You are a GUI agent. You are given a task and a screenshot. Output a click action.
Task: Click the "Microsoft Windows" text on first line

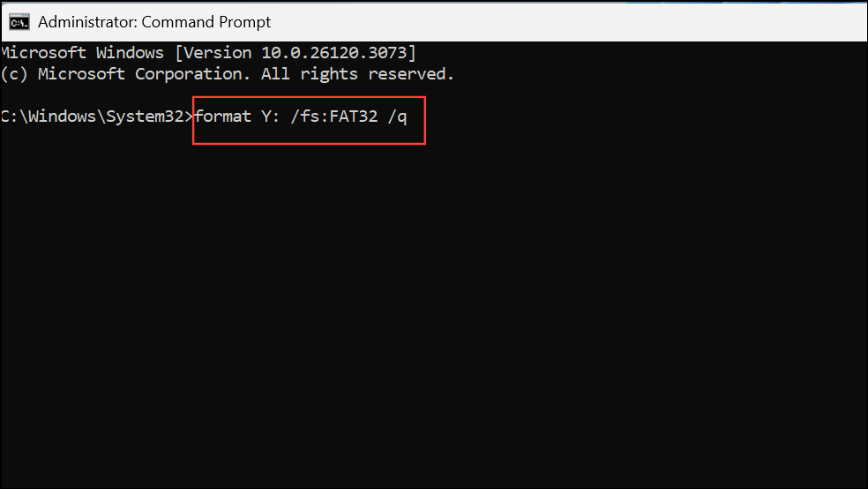point(83,53)
